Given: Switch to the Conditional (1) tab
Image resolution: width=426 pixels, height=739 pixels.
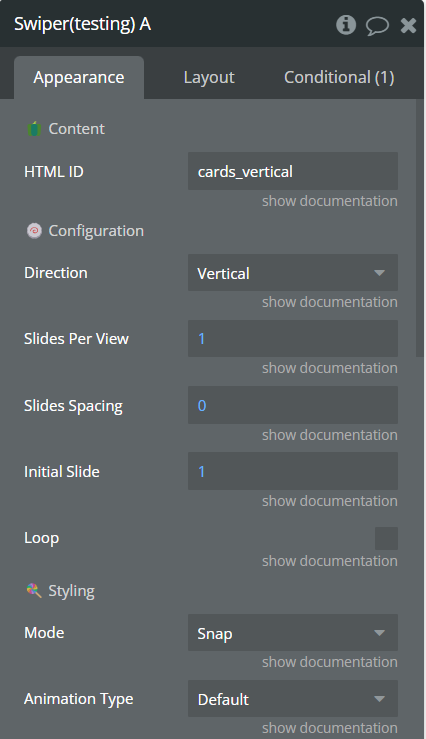Looking at the screenshot, I should tap(339, 77).
